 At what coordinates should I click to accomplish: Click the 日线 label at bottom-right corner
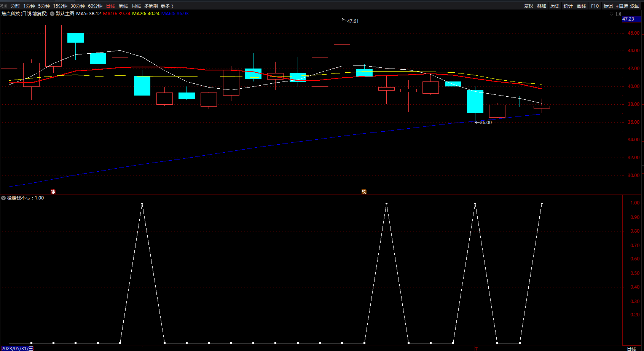pos(631,349)
